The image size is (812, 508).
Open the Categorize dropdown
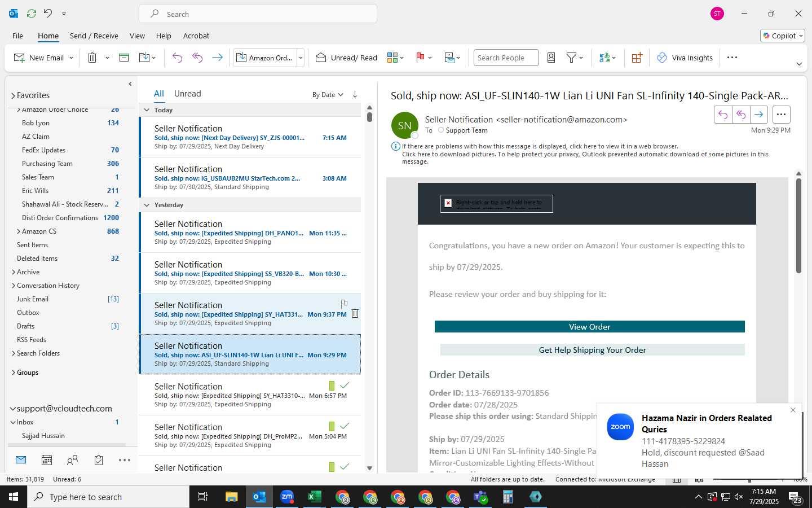[x=395, y=58]
